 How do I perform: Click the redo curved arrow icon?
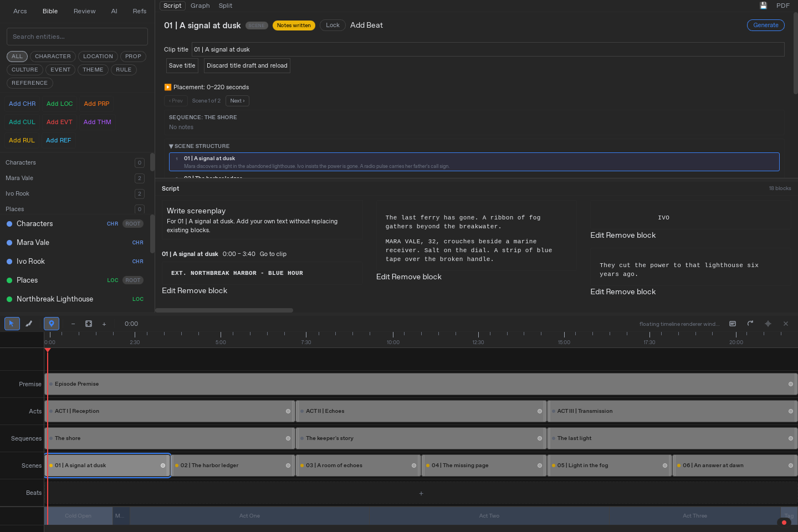[x=750, y=324]
